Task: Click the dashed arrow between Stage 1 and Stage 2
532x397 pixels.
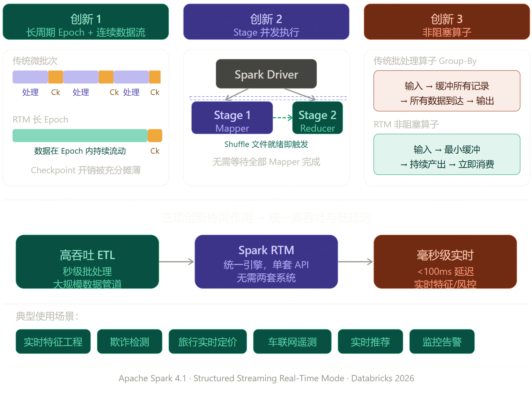Action: (x=282, y=118)
